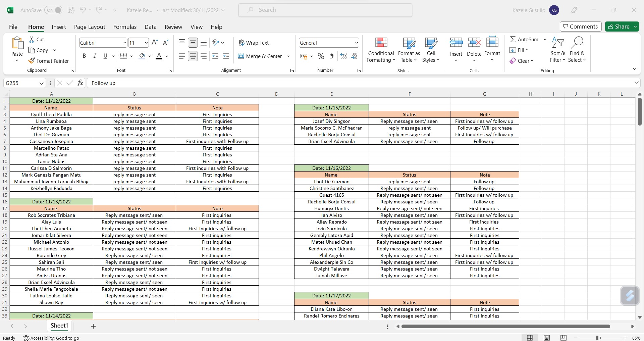Click the Cut scissors icon
Image resolution: width=644 pixels, height=341 pixels.
[x=32, y=39]
